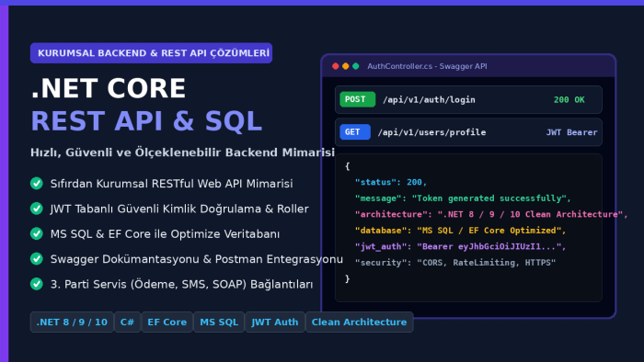Click the orange window dot in AuthController header
644x362 pixels.
click(x=345, y=66)
